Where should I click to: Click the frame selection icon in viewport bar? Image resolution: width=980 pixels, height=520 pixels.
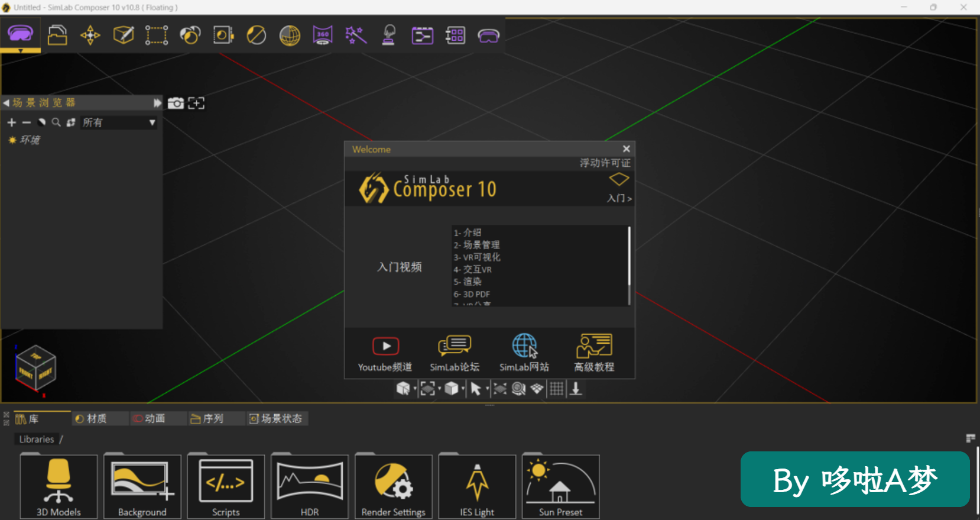[427, 388]
